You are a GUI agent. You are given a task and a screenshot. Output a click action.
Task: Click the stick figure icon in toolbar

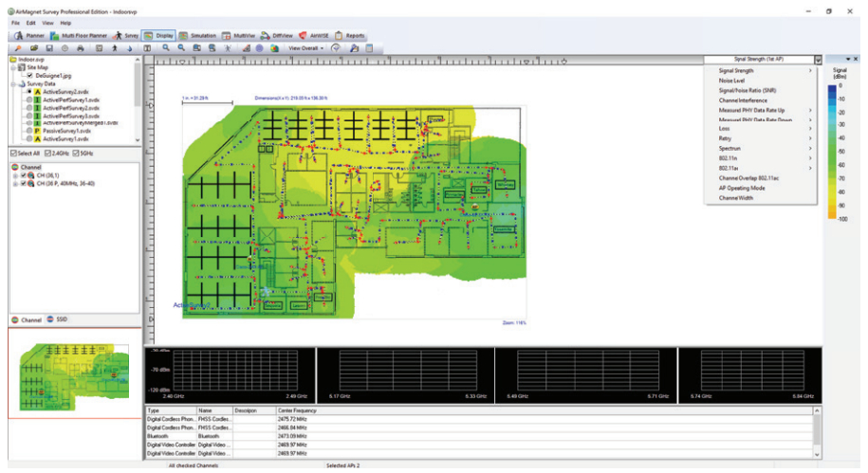228,48
